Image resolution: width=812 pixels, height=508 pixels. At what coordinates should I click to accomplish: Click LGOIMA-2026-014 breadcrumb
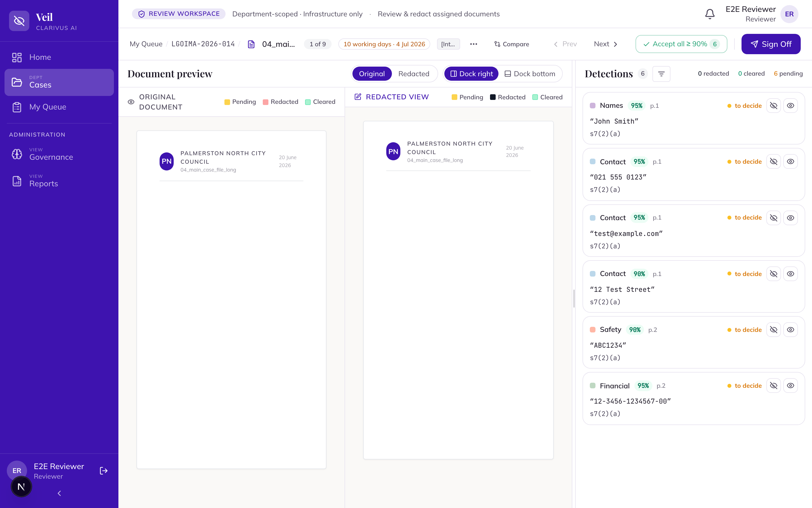(x=203, y=44)
